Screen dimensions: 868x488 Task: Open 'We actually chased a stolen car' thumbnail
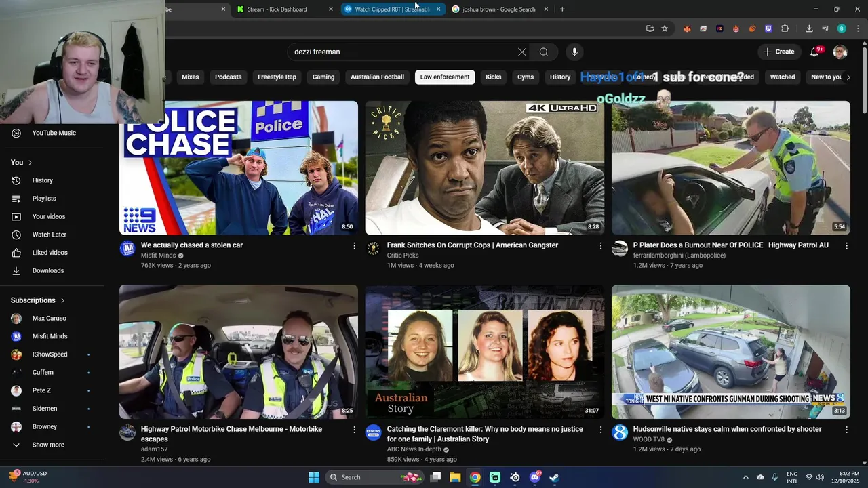click(239, 168)
